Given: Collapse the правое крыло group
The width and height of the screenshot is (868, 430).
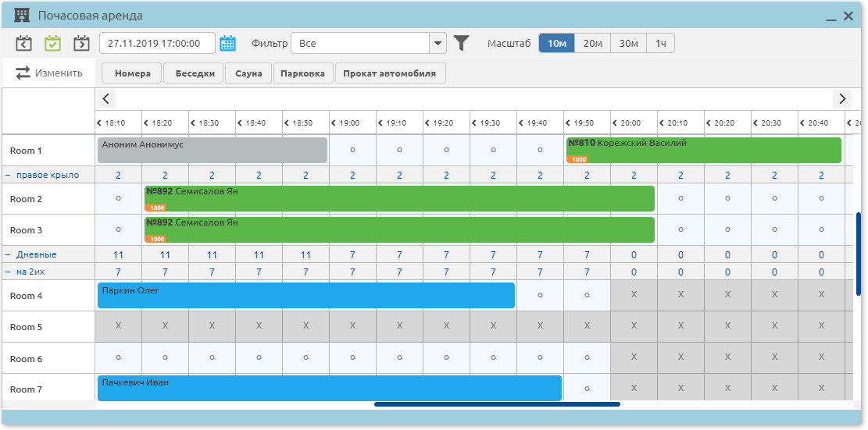Looking at the screenshot, I should 9,176.
